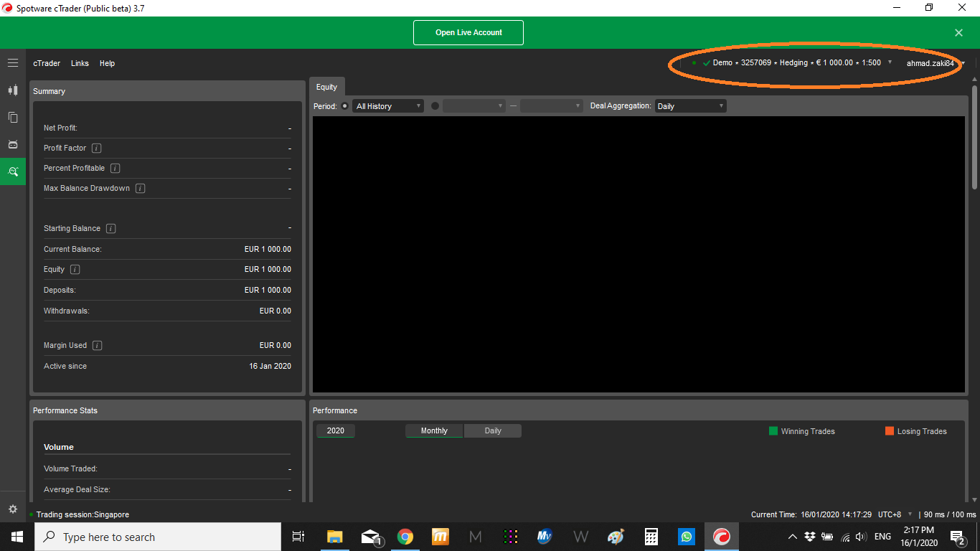Click the taskbar clock 2:17 PM

click(x=920, y=530)
